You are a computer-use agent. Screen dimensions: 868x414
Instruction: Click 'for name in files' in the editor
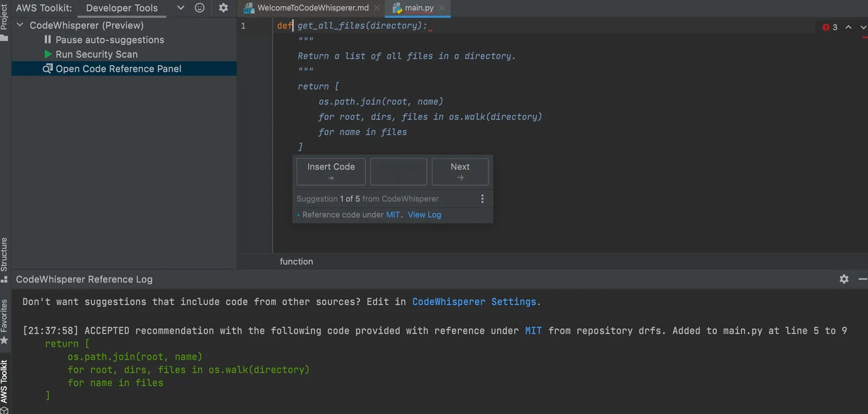click(x=362, y=132)
